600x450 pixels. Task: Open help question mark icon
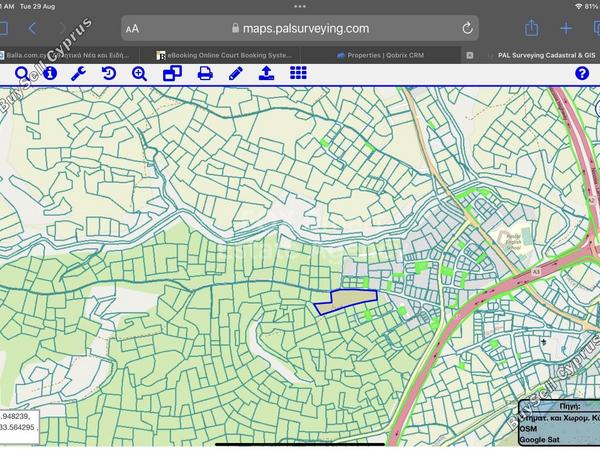(x=582, y=73)
